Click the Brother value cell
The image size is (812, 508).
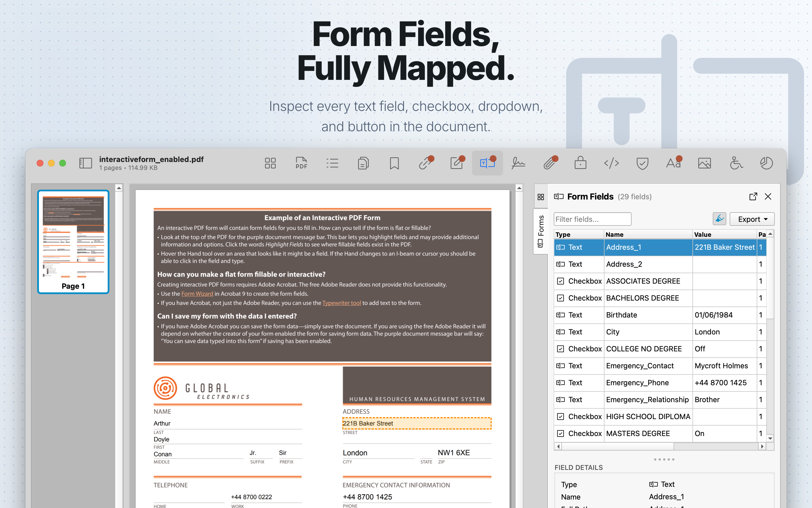(725, 400)
